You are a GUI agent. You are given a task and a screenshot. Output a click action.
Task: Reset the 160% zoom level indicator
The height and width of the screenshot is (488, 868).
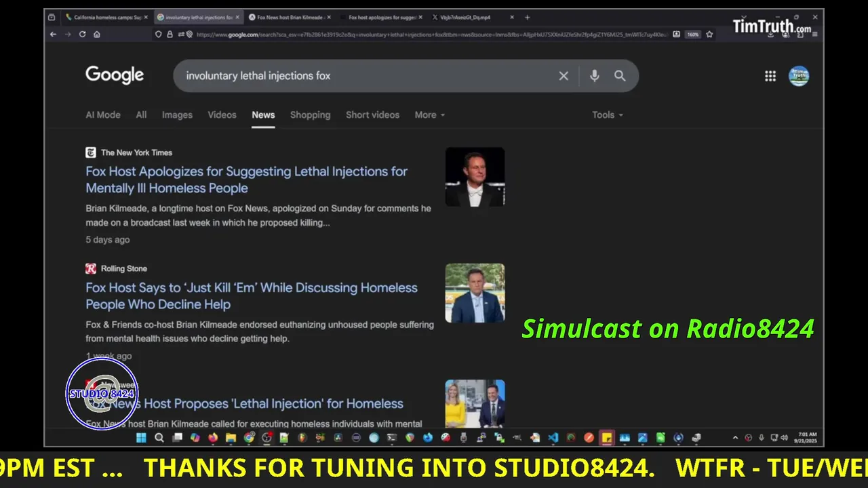(x=692, y=35)
